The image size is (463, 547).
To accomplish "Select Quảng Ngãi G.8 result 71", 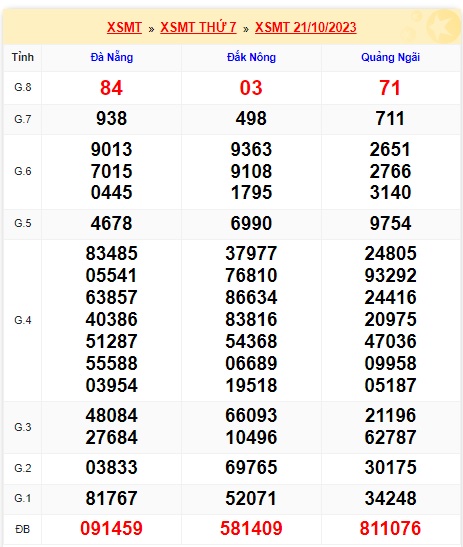I will (390, 88).
